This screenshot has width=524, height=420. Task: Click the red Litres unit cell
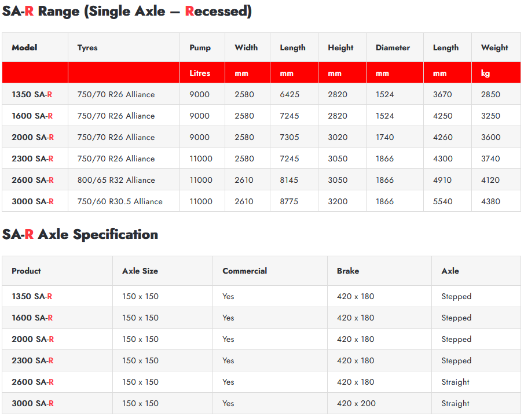pos(200,73)
